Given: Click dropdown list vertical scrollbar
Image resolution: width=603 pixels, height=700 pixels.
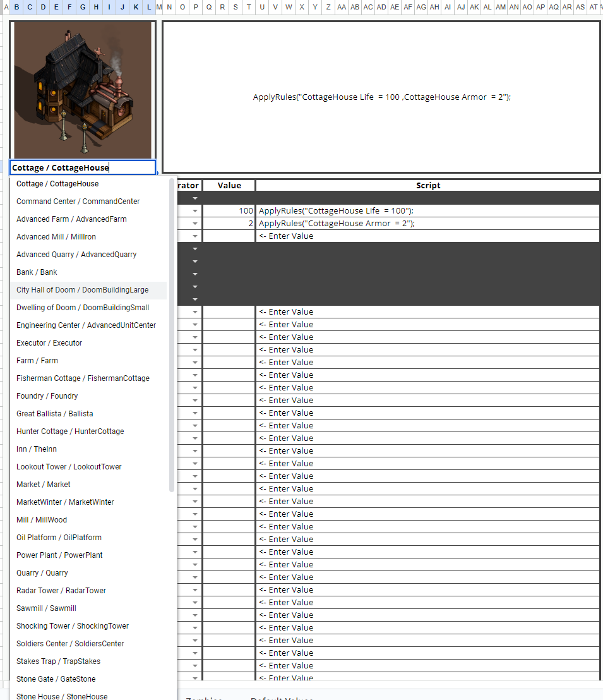Looking at the screenshot, I should (172, 335).
